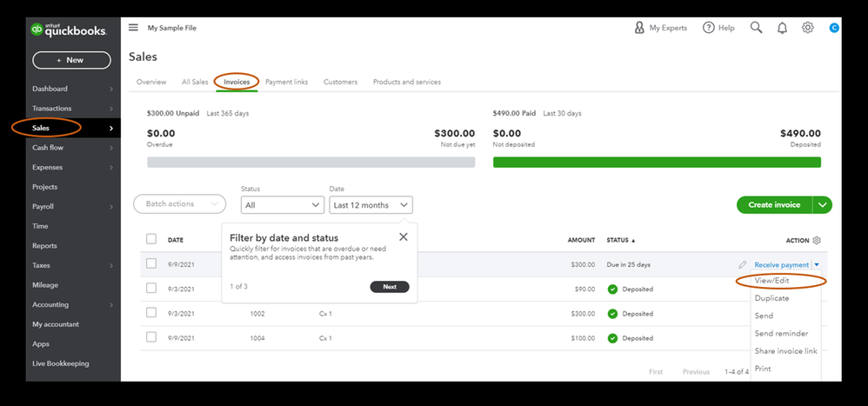Click the Deposited checkmark for $90.00 invoice
Screen dimensions: 868x406
[612, 290]
